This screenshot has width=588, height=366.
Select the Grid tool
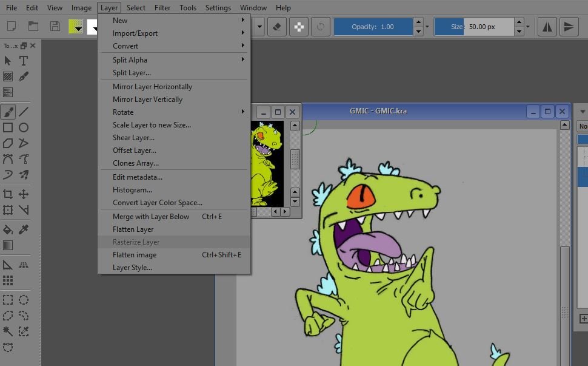7,280
